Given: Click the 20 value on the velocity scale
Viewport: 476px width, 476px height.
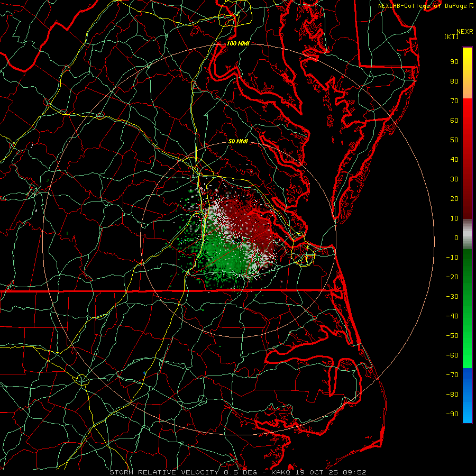Looking at the screenshot, I should point(454,199).
